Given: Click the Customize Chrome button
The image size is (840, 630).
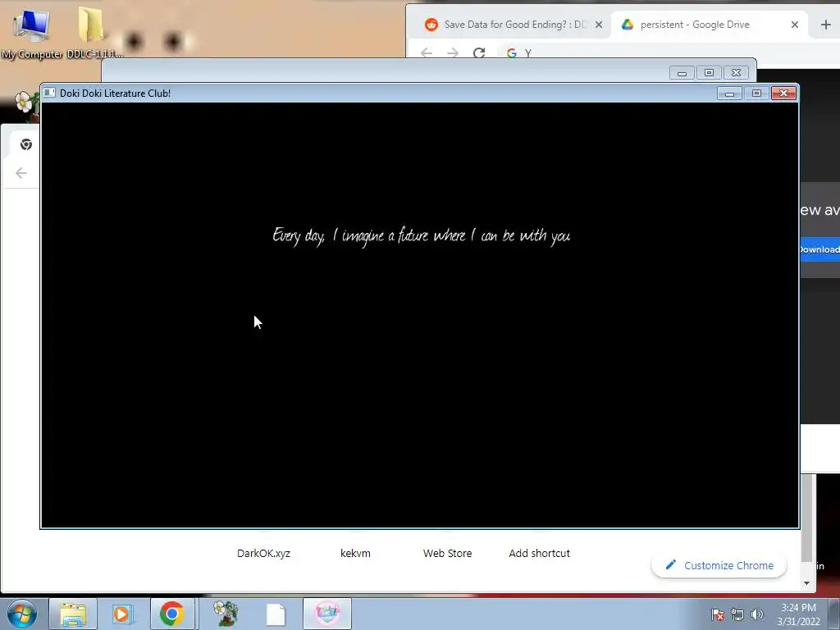Looking at the screenshot, I should tap(719, 565).
